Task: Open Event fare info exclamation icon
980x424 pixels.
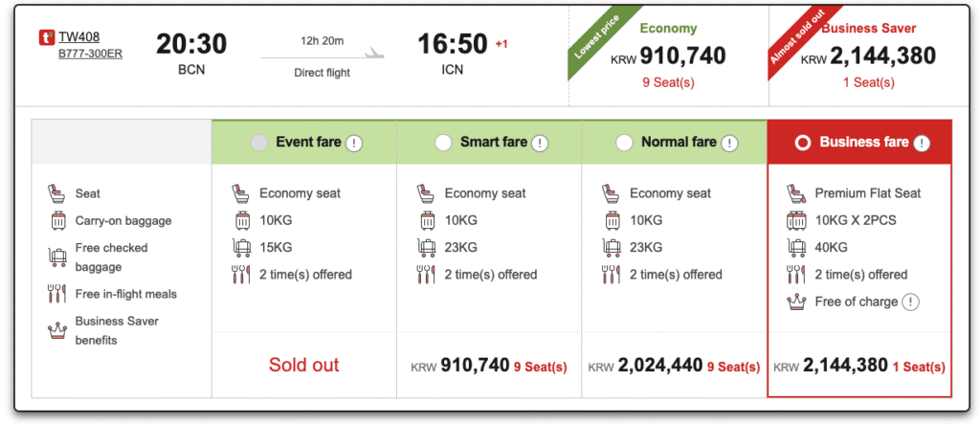Action: (354, 144)
